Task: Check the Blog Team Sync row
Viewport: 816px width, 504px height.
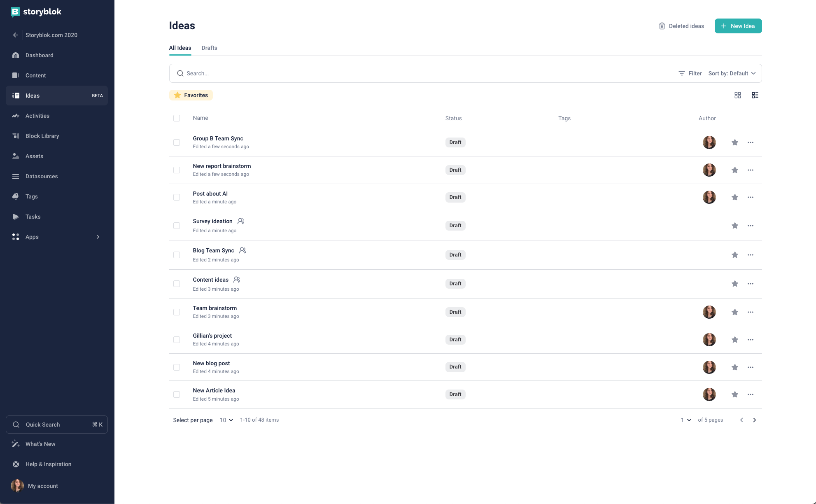Action: tap(177, 255)
